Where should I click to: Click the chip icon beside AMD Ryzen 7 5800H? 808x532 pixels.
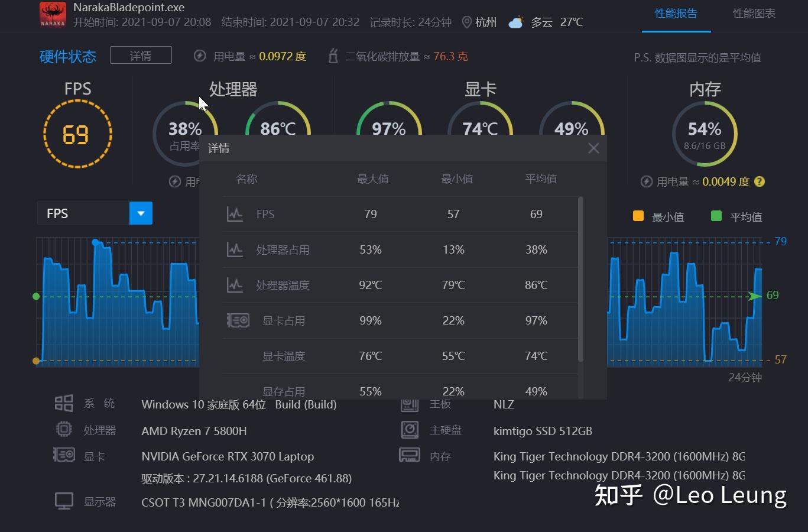click(x=64, y=429)
